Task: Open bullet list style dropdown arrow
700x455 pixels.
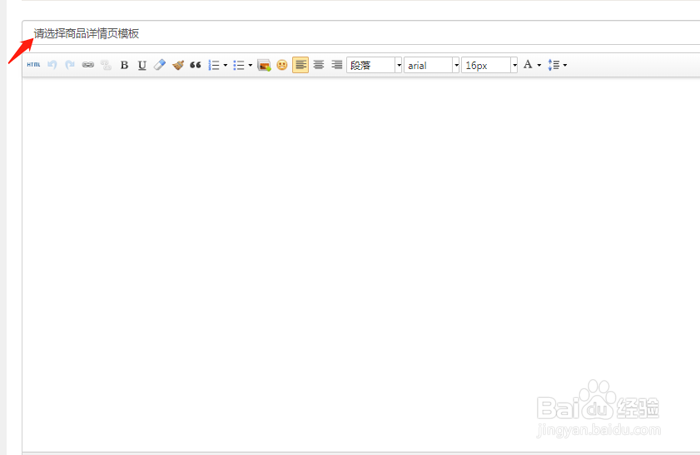Action: (x=250, y=65)
